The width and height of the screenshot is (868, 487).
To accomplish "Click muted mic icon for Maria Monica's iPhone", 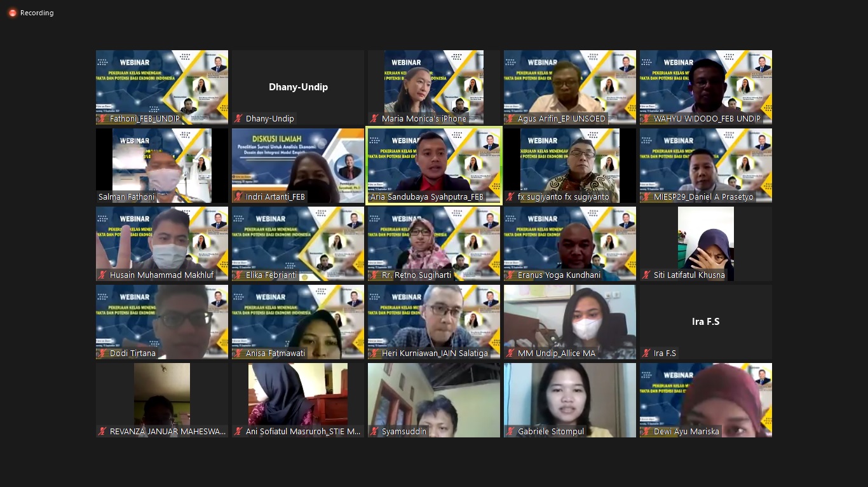I will tap(375, 119).
